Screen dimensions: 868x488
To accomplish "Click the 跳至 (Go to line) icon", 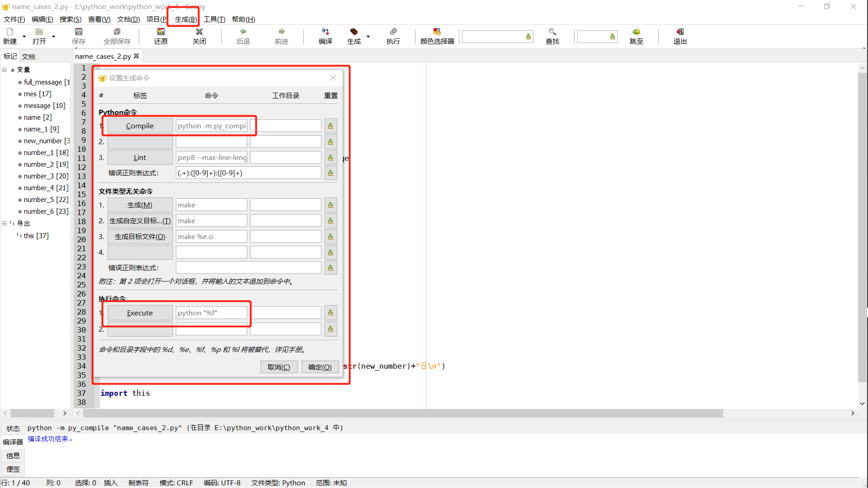I will [x=637, y=32].
